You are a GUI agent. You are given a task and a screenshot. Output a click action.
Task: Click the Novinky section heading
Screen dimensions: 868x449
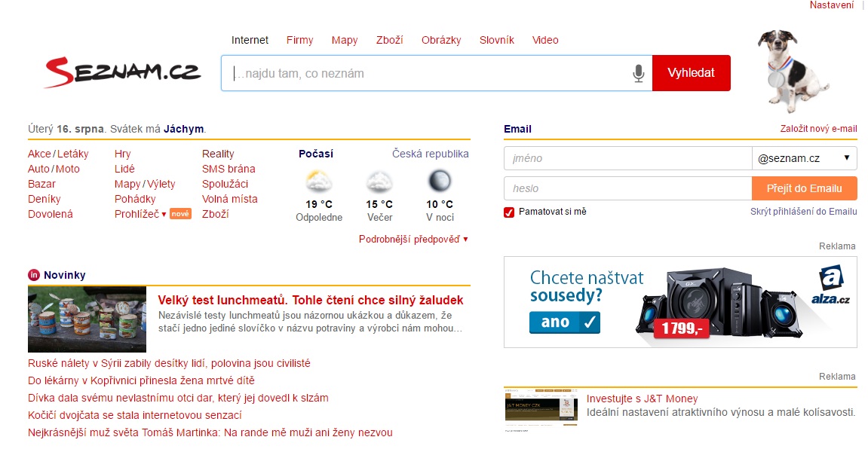pos(65,275)
